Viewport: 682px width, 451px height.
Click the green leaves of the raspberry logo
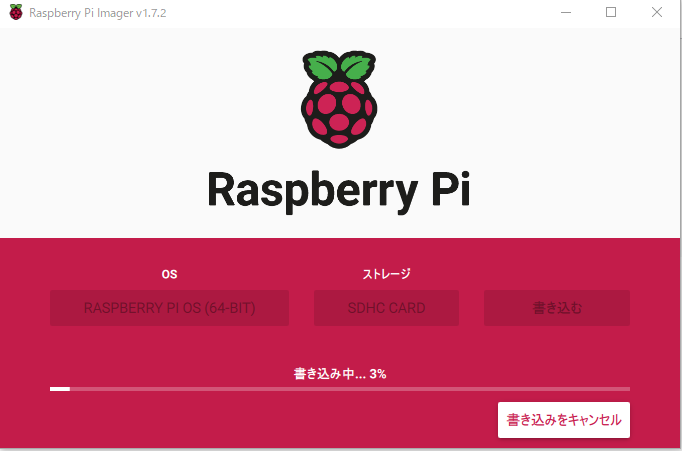(x=339, y=66)
